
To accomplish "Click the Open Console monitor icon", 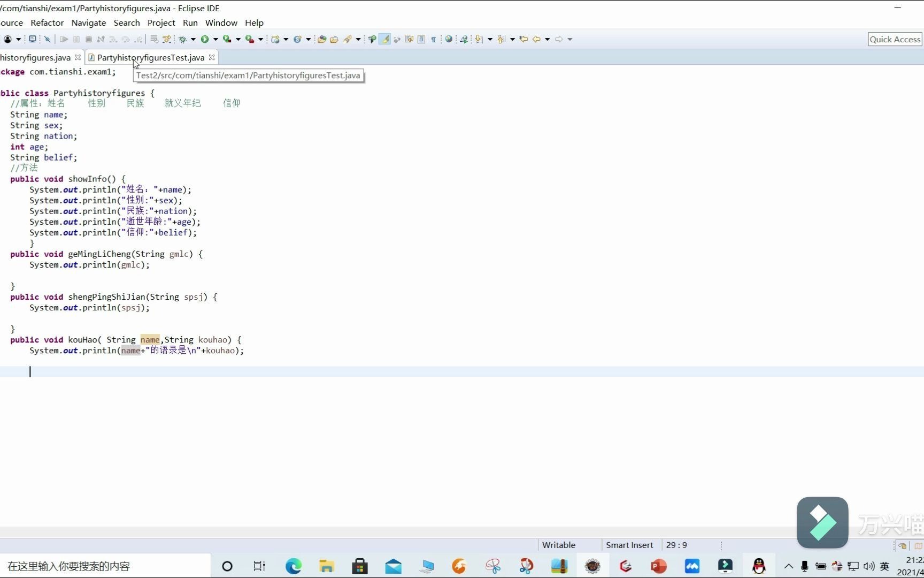I will tap(32, 39).
